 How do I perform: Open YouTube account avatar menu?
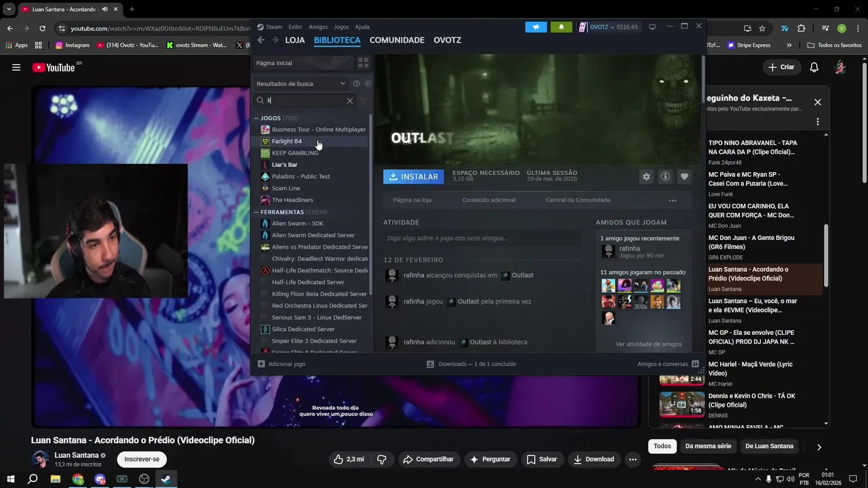(840, 67)
